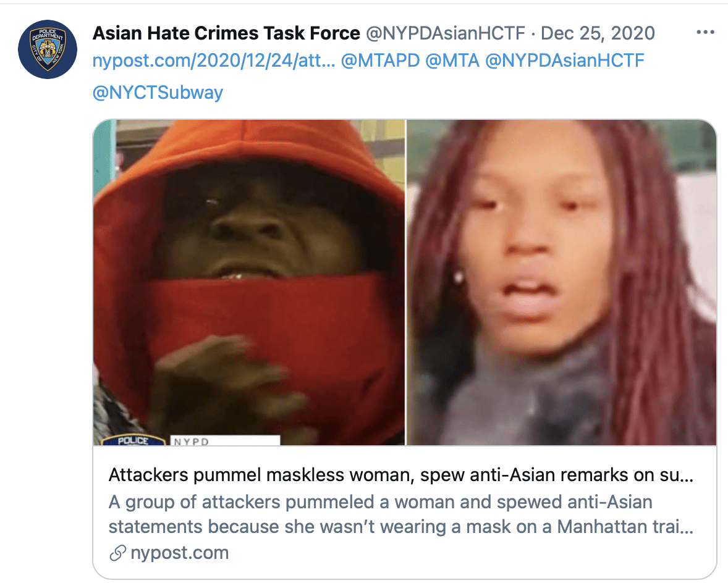The image size is (728, 583).
Task: Open the Asian Hate Crimes Task Force profile name
Action: click(x=226, y=33)
